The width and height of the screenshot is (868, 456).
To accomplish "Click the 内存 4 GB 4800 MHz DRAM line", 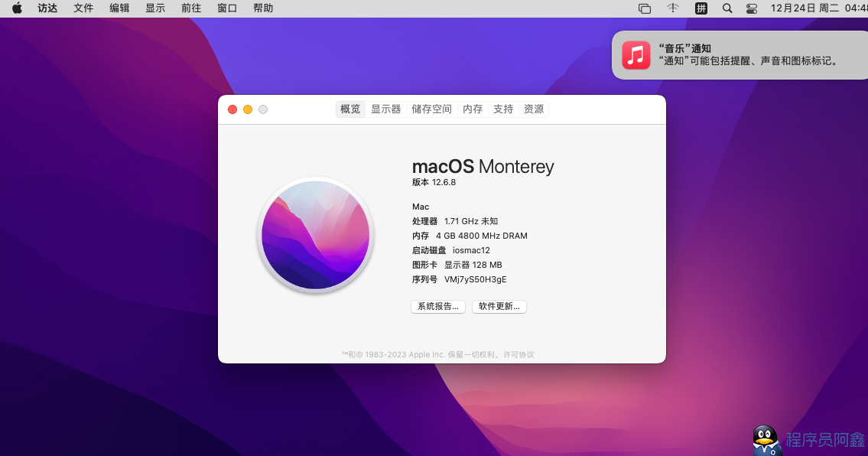I will [x=470, y=236].
